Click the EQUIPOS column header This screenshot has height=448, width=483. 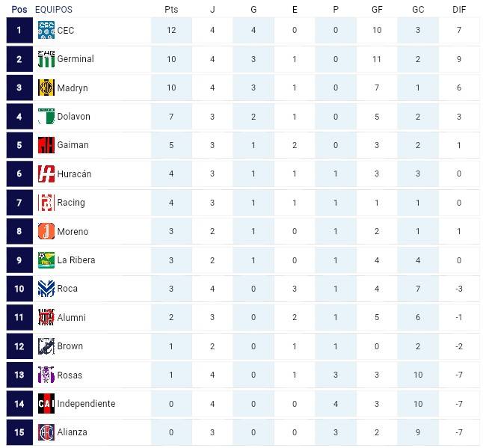[54, 9]
